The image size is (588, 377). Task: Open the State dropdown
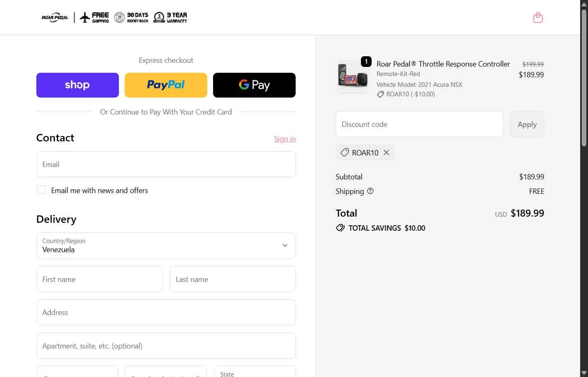pyautogui.click(x=255, y=372)
